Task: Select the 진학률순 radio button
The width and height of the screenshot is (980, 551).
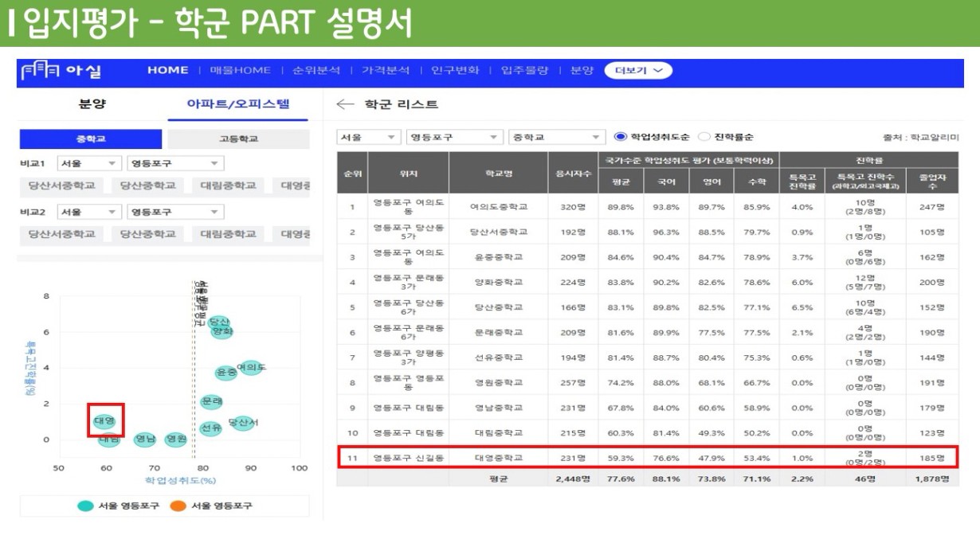Action: (704, 137)
